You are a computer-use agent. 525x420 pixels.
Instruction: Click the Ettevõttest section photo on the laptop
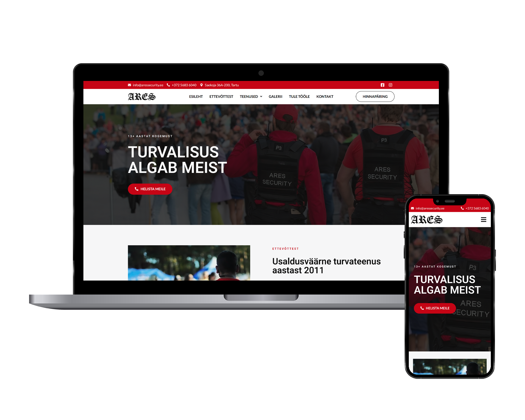[x=189, y=263]
